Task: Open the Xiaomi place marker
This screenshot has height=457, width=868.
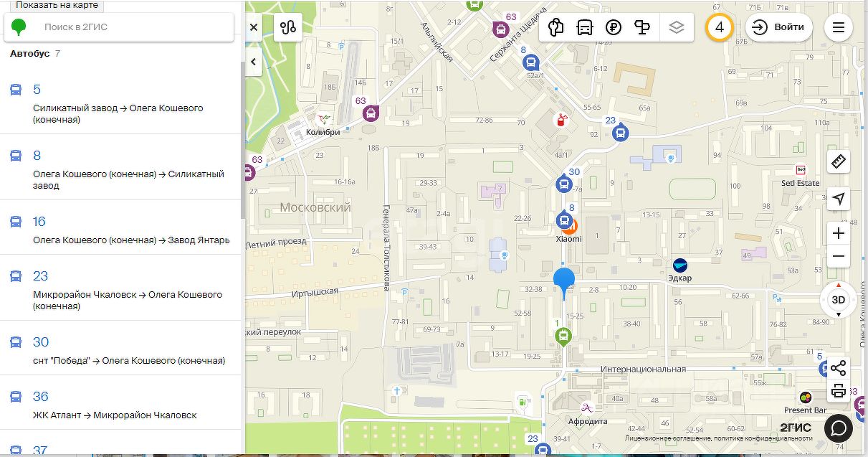Action: tap(569, 227)
